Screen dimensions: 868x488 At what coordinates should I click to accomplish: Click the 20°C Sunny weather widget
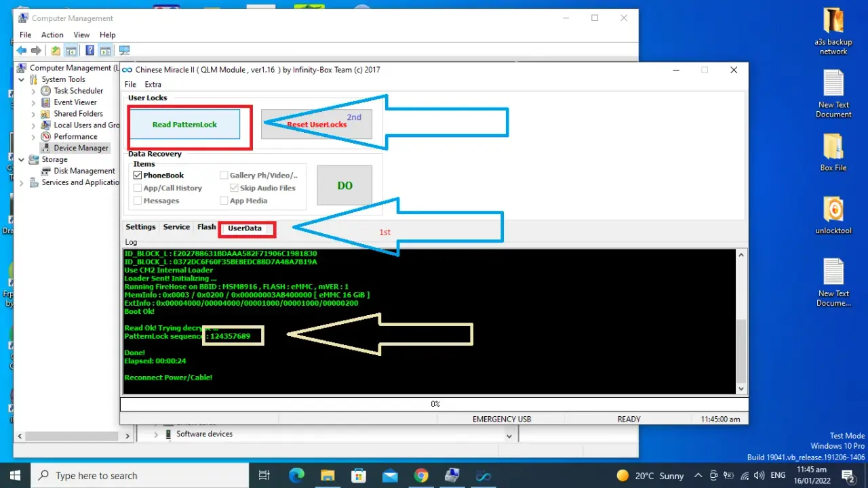[x=650, y=476]
